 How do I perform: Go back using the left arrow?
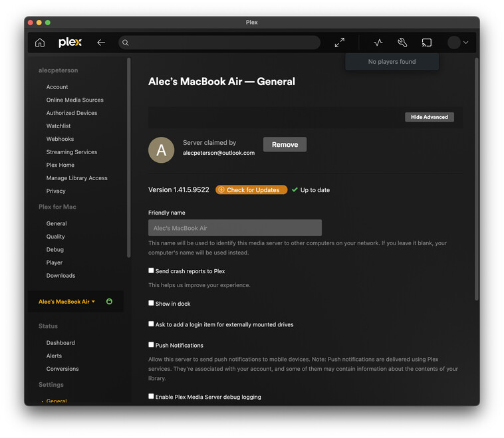coord(101,43)
